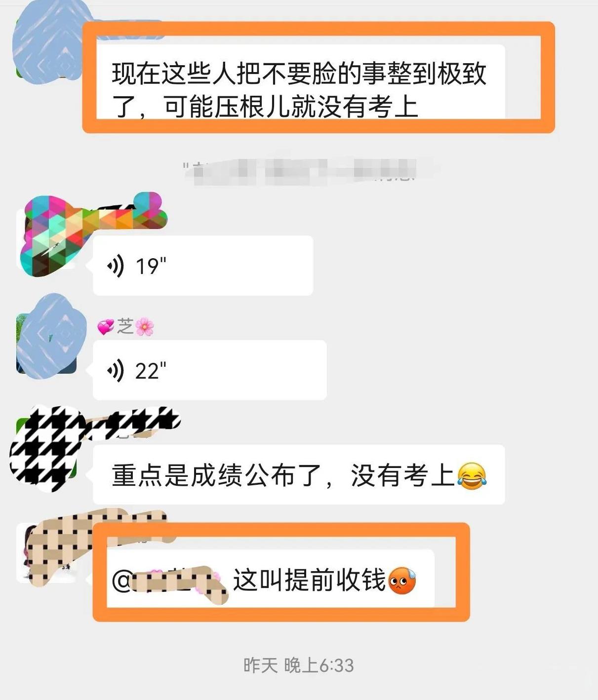Open the crying-laughing emoji in the message
Screen dimensions: 598x700
pyautogui.click(x=472, y=476)
